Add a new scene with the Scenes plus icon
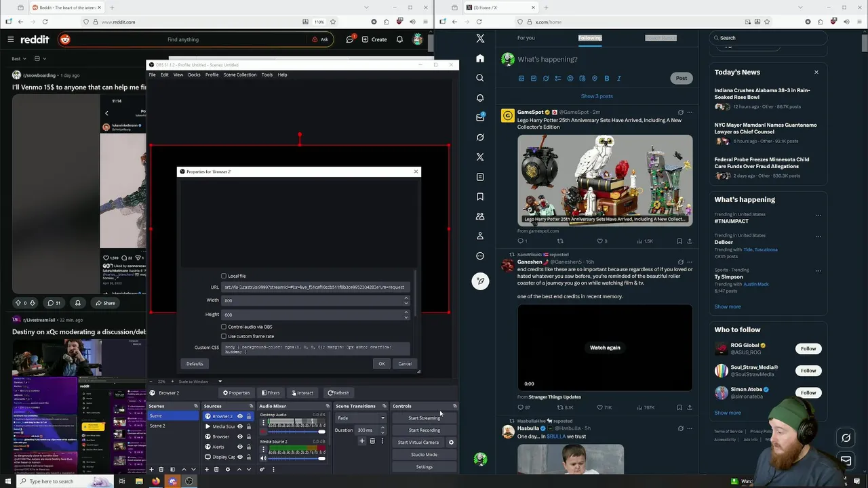Viewport: 868px width, 488px height. (151, 469)
